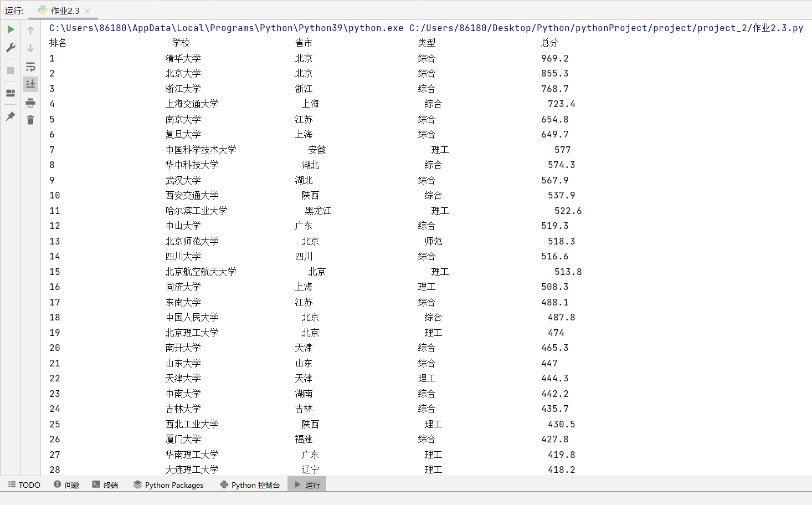
Task: Click the score 474
Action: (x=556, y=333)
